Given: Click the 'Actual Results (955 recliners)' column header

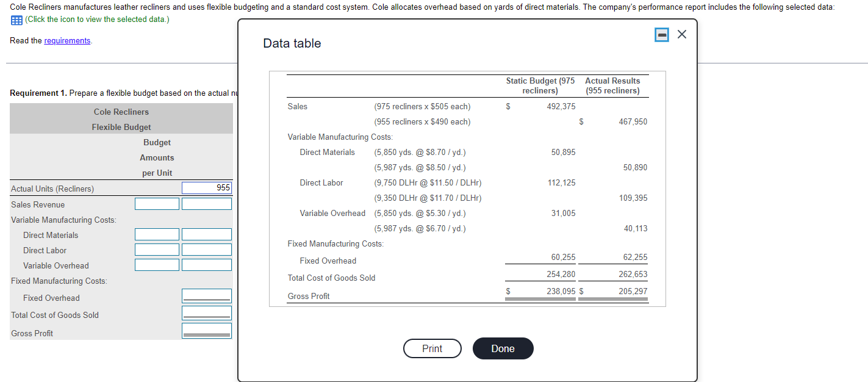Looking at the screenshot, I should (612, 85).
